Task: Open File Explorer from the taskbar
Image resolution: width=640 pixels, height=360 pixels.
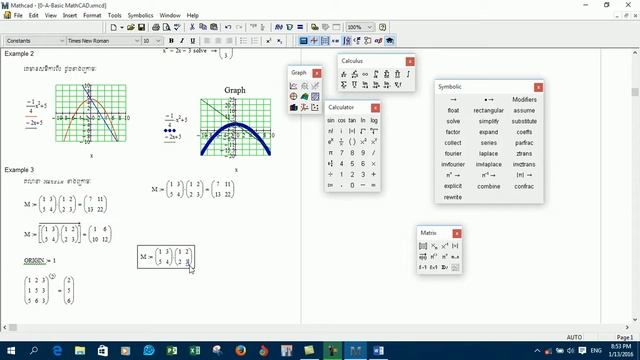Action: [80, 351]
